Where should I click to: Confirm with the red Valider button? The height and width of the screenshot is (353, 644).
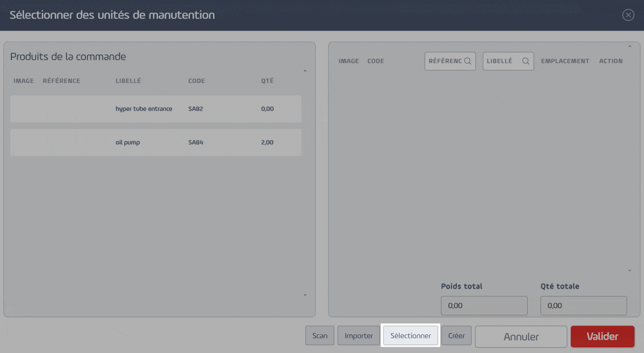pyautogui.click(x=602, y=336)
